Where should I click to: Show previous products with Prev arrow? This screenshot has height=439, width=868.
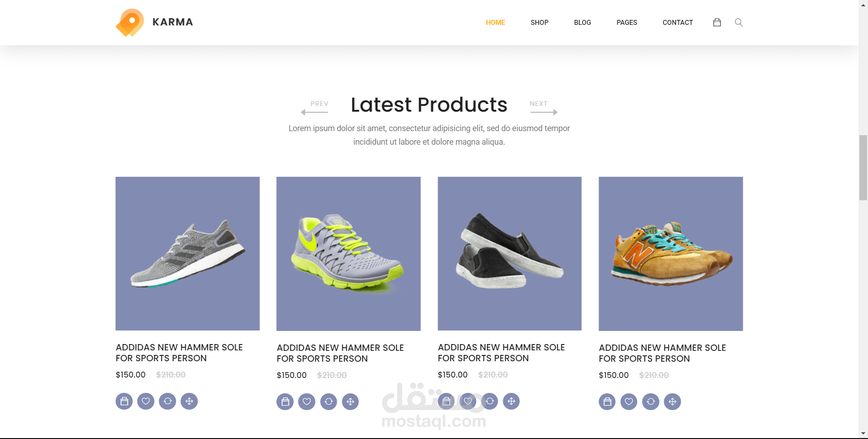315,108
